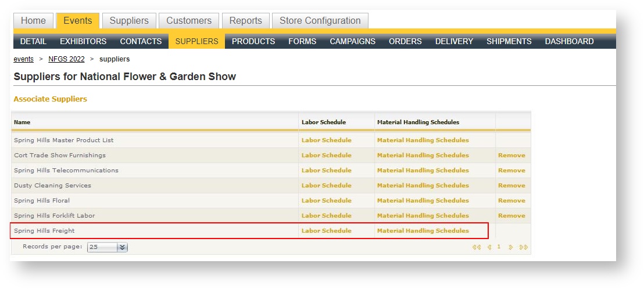Select the Reports tab
The image size is (644, 289).
click(x=245, y=21)
